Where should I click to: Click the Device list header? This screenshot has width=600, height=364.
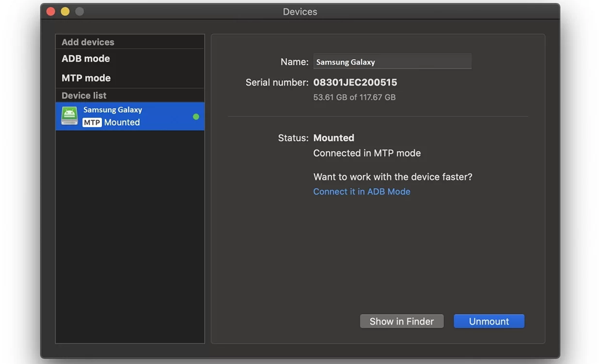84,95
